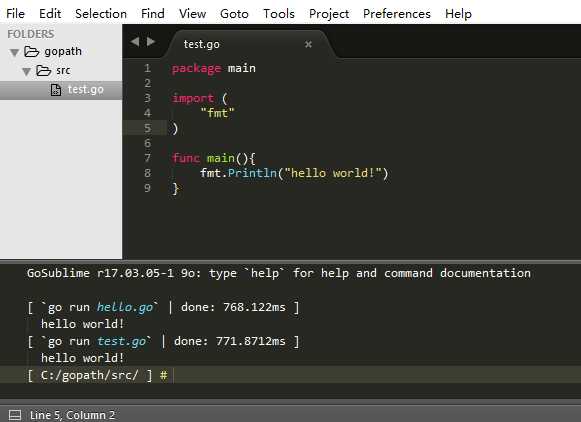
Task: Click the test.go file icon in sidebar
Action: pos(56,90)
